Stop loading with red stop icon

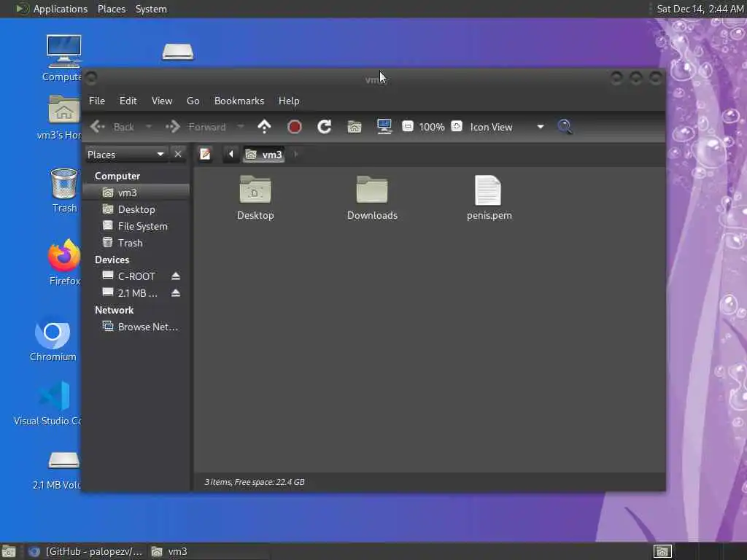(x=295, y=127)
